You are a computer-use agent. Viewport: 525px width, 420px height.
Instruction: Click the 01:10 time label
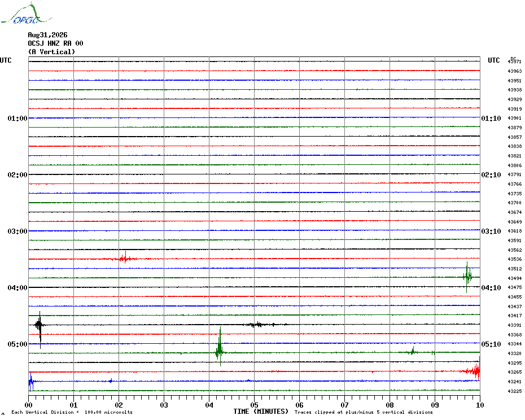click(491, 119)
